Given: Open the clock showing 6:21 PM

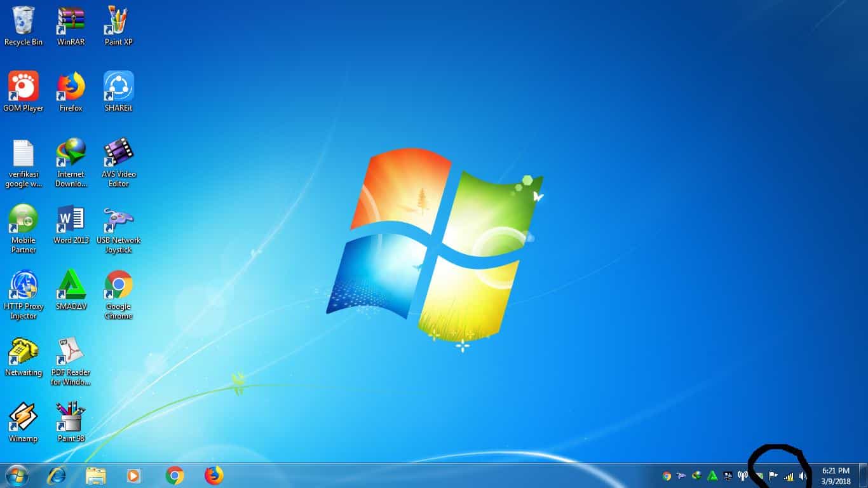Looking at the screenshot, I should click(x=836, y=476).
